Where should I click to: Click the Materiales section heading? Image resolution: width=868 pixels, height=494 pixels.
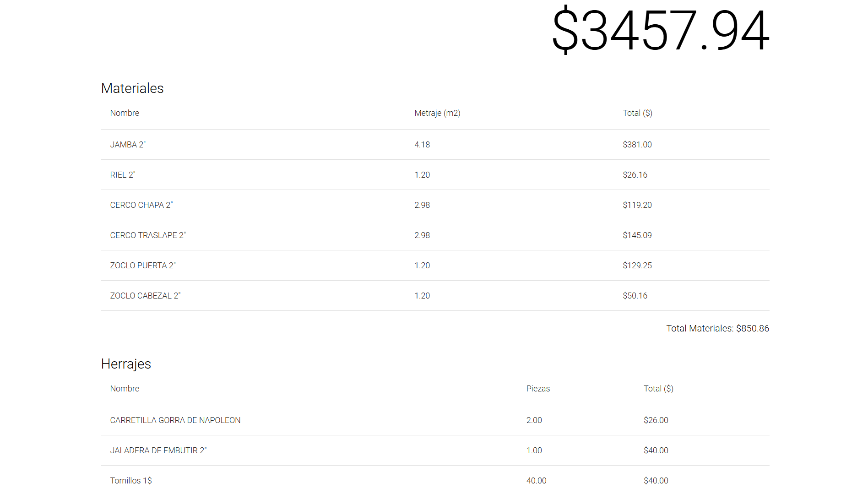click(132, 88)
